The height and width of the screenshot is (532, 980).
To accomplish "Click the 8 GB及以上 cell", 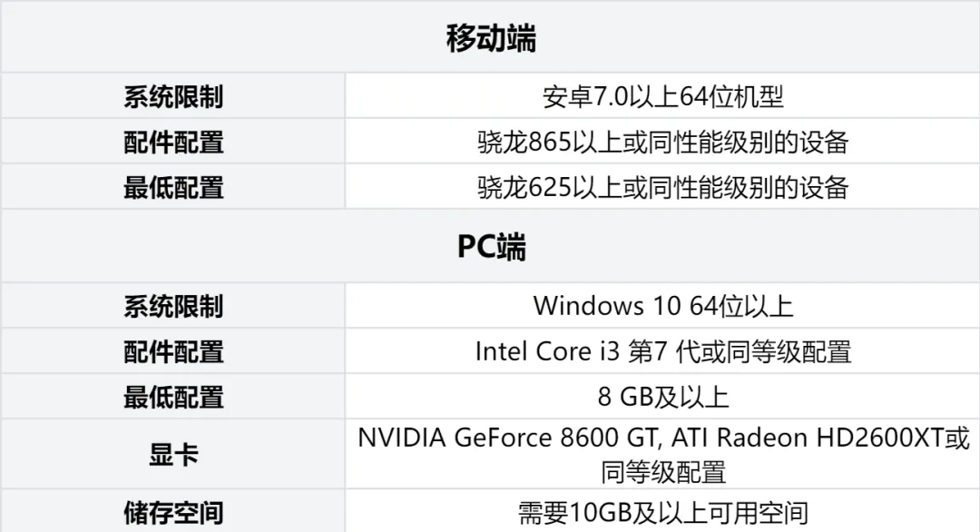I will pyautogui.click(x=662, y=397).
